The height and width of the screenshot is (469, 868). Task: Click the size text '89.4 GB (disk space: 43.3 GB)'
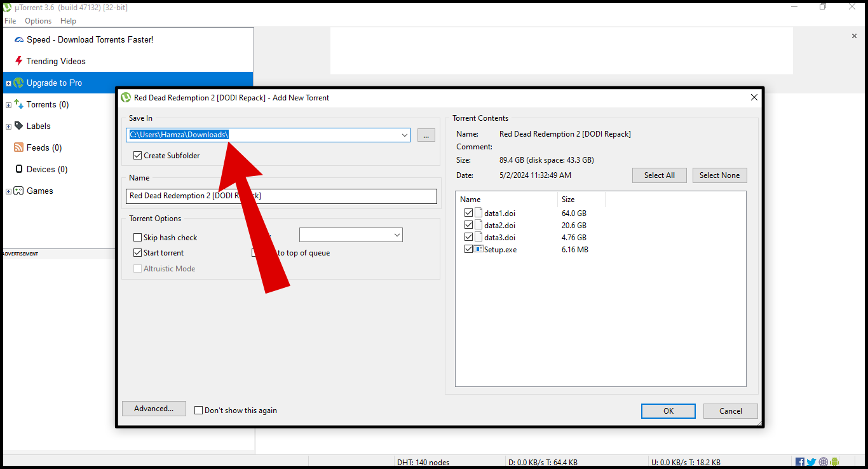coord(546,160)
